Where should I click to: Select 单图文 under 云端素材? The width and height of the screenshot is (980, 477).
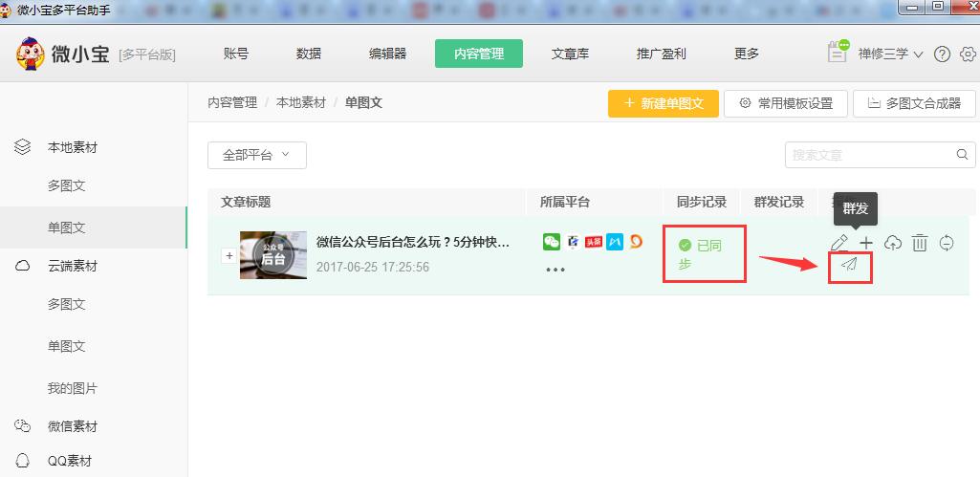66,346
